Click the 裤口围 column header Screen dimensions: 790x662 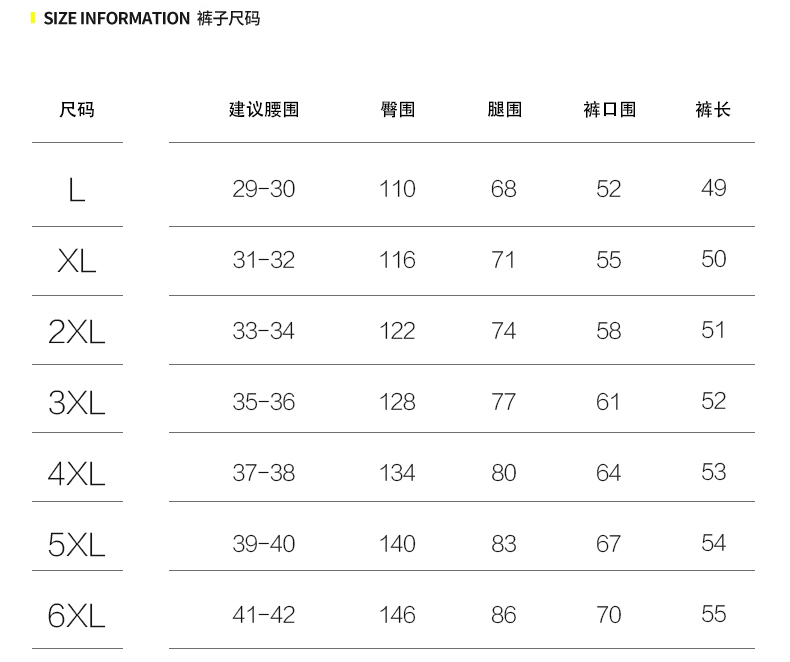coord(609,109)
